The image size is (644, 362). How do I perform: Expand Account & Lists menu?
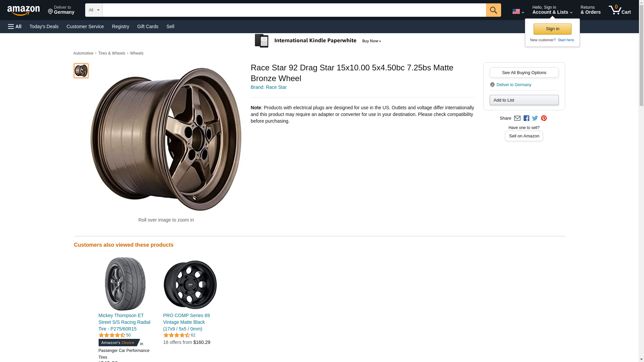click(x=552, y=10)
